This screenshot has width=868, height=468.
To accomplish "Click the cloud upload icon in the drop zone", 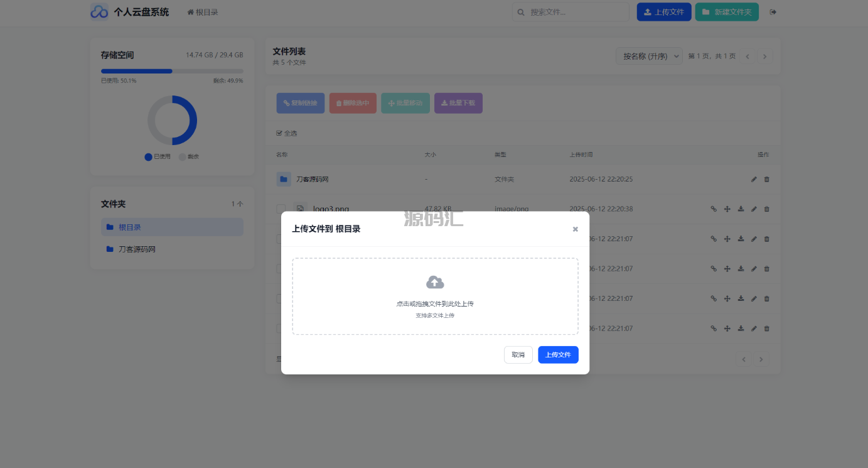I will click(435, 282).
